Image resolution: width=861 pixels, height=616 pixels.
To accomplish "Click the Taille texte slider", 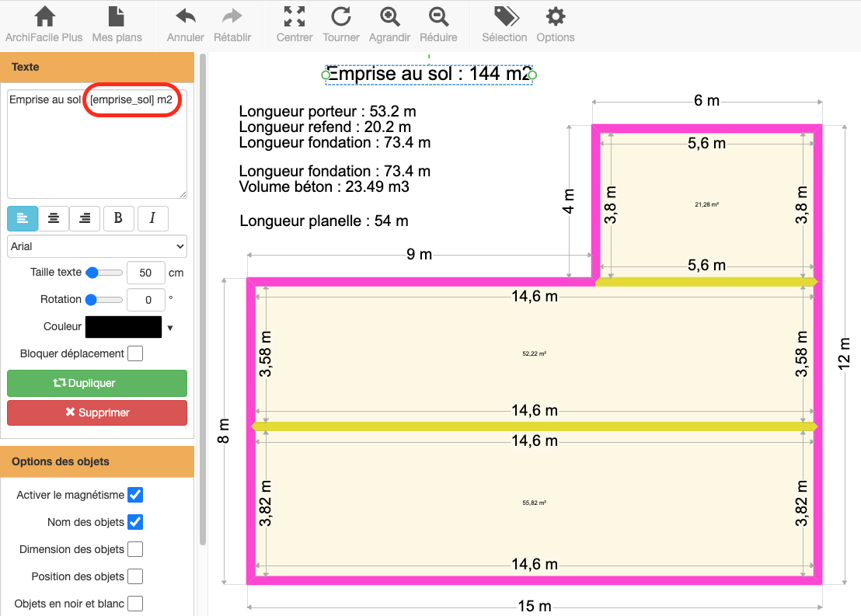I will 103,273.
